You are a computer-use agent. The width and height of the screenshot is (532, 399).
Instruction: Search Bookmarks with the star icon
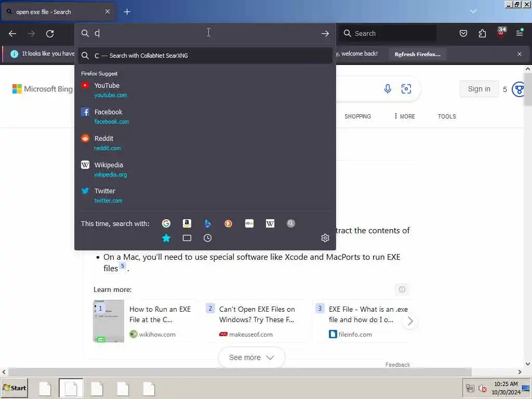(x=166, y=238)
